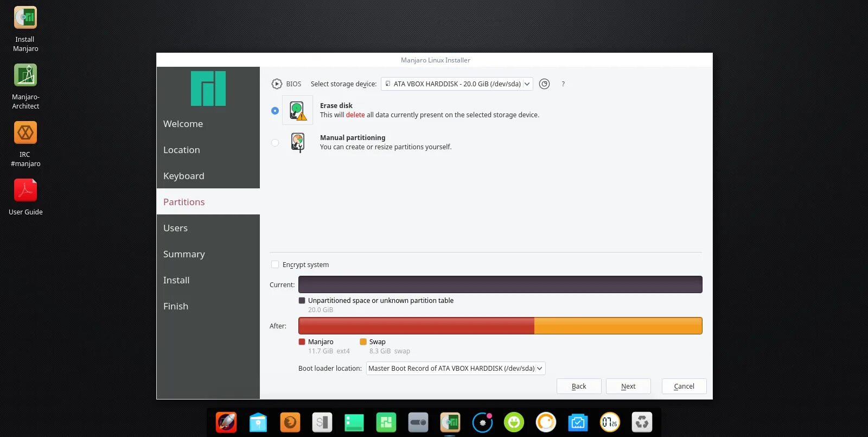Go to the Welcome step

[x=208, y=124]
